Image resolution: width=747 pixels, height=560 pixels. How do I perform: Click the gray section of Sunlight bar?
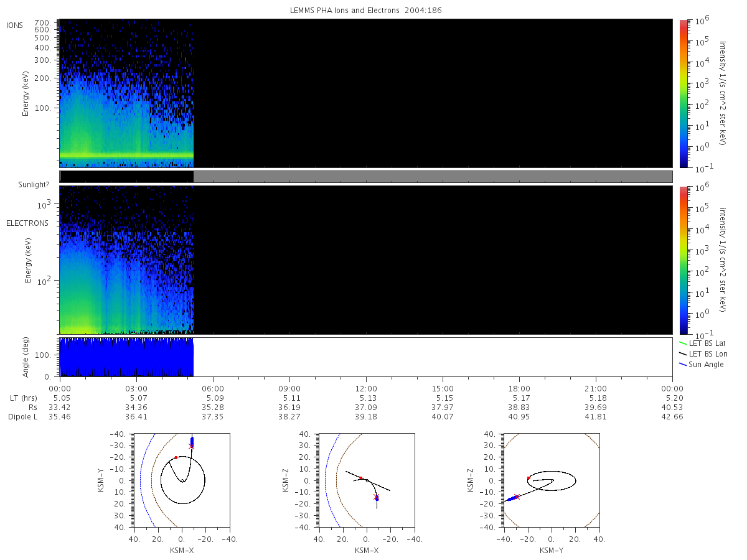433,177
